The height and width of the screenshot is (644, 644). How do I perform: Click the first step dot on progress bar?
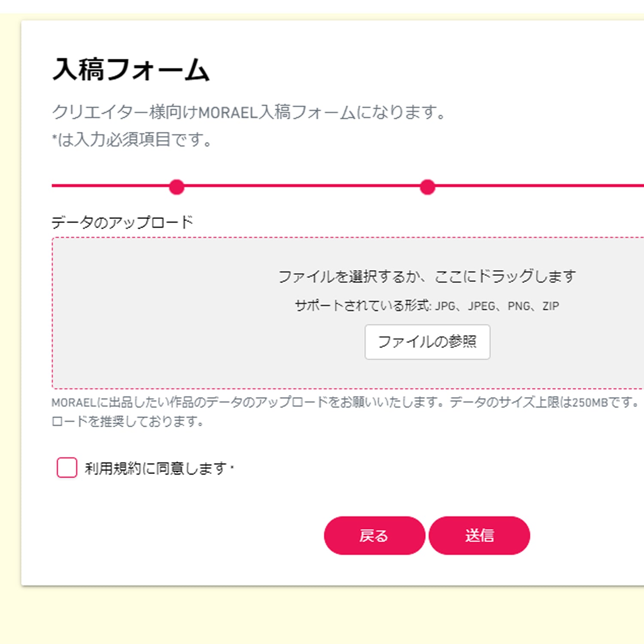(x=176, y=187)
